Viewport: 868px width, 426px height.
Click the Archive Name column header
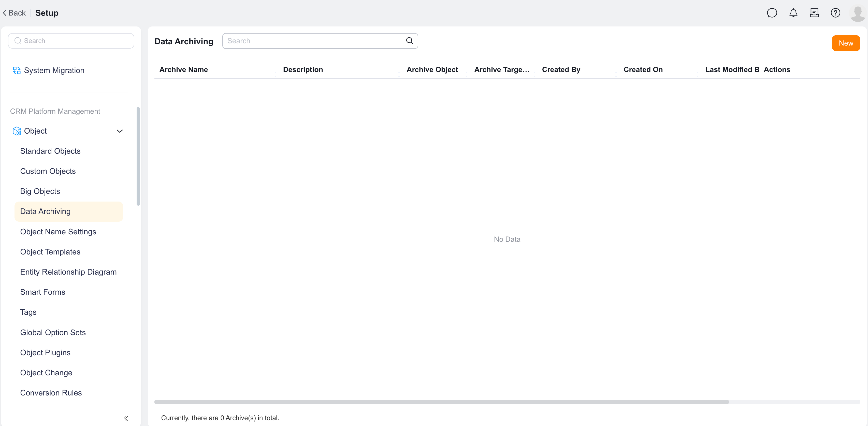coord(183,69)
